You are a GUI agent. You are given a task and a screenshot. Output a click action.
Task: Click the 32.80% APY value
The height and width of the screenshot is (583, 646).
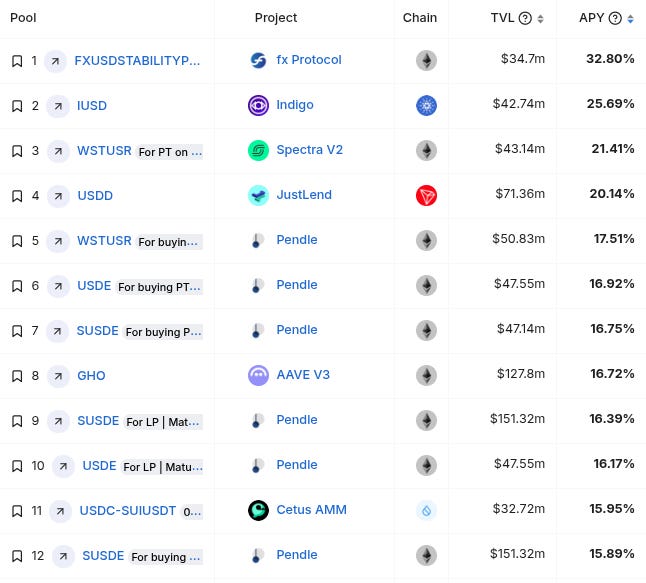pos(610,59)
